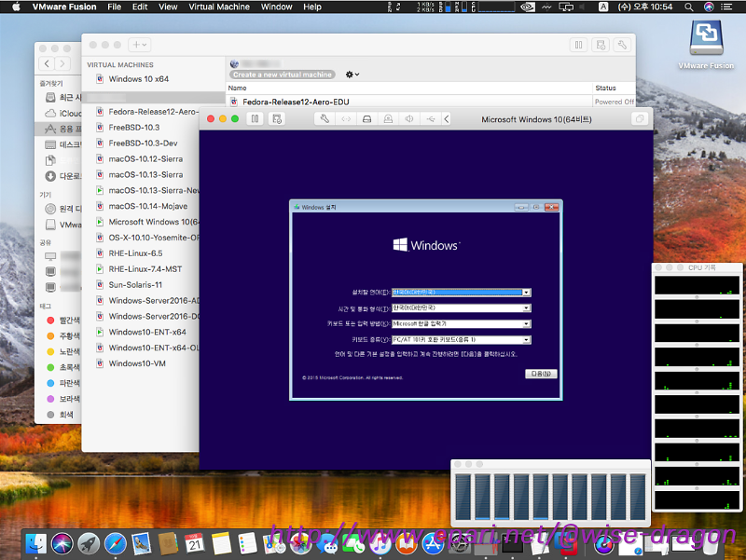Click the network adapter icon in VM toolbar
Image resolution: width=746 pixels, height=560 pixels.
pyautogui.click(x=346, y=119)
